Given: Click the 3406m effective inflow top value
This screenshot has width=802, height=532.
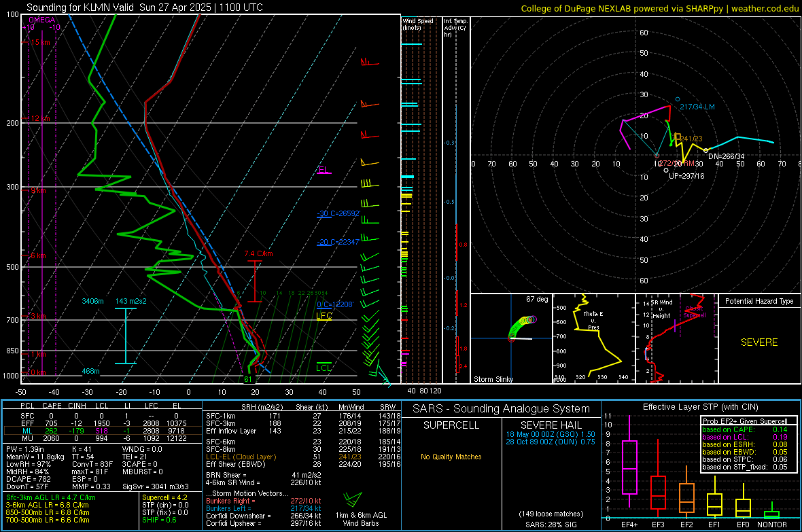Looking at the screenshot, I should 92,301.
